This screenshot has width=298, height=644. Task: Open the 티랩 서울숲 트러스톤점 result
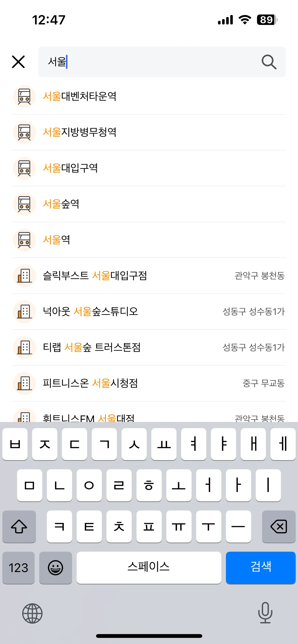pyautogui.click(x=149, y=347)
